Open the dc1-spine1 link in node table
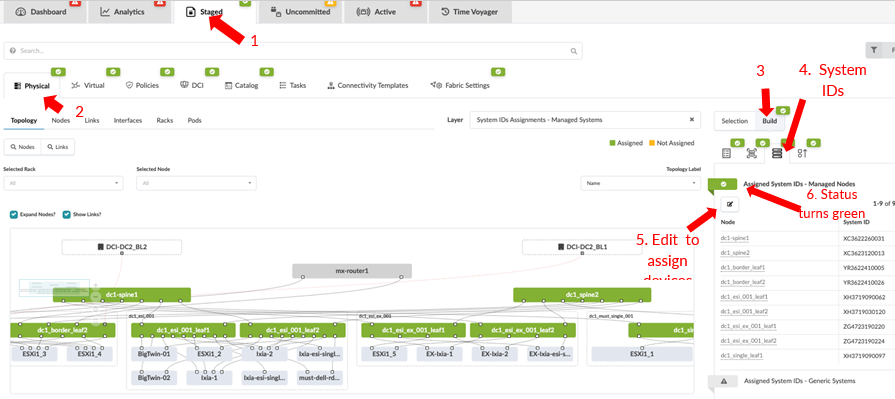Screen dimensions: 895x399 [x=735, y=238]
